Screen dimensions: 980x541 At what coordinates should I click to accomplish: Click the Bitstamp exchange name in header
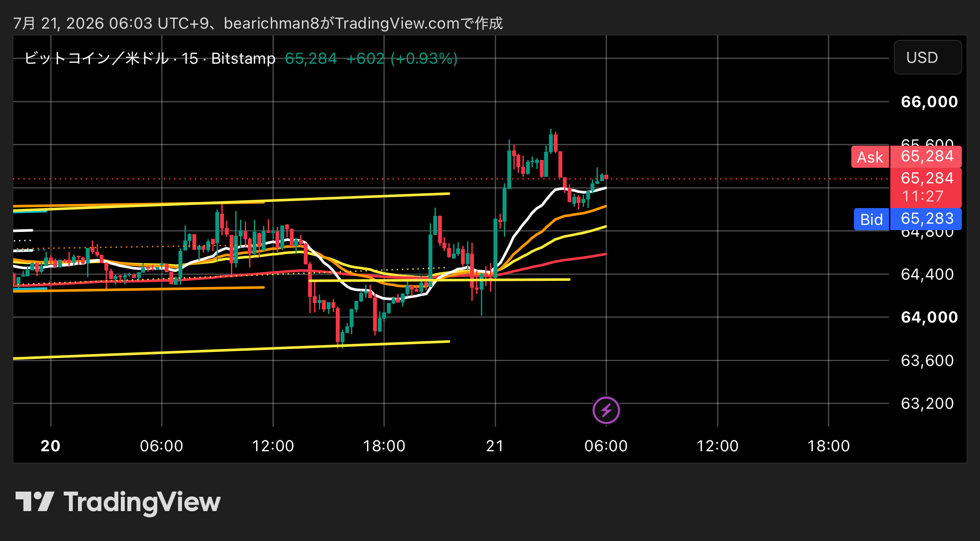coord(243,59)
